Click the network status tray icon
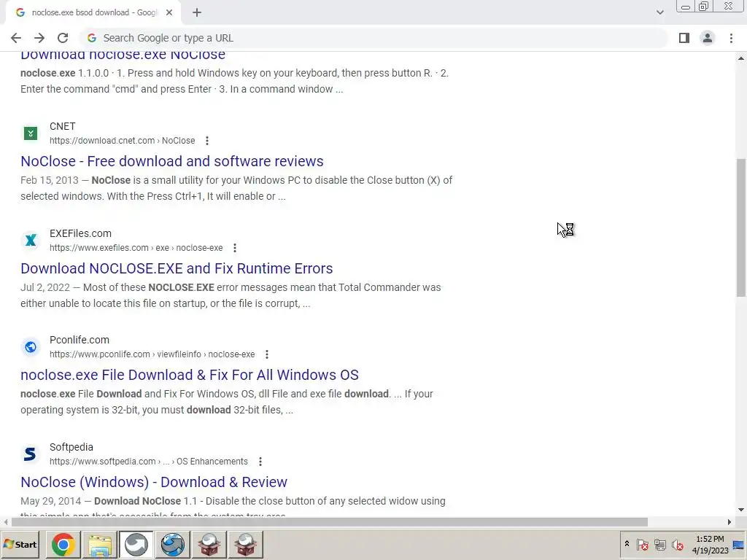The width and height of the screenshot is (747, 560). click(659, 545)
